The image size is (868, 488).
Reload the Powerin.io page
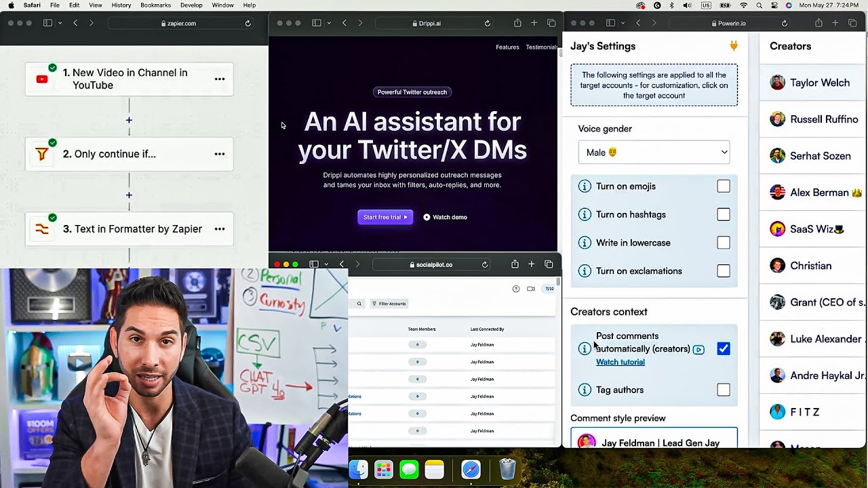(785, 23)
